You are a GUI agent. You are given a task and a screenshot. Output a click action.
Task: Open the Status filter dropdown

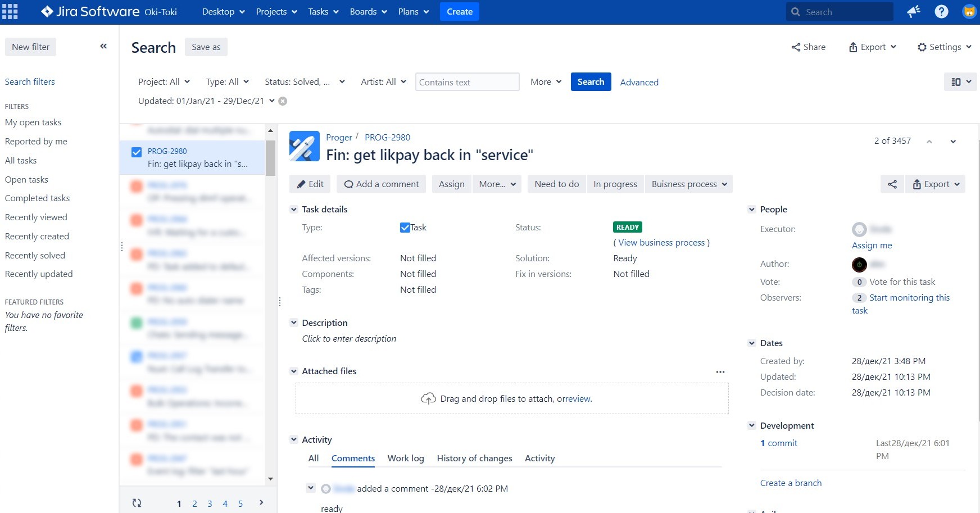305,82
